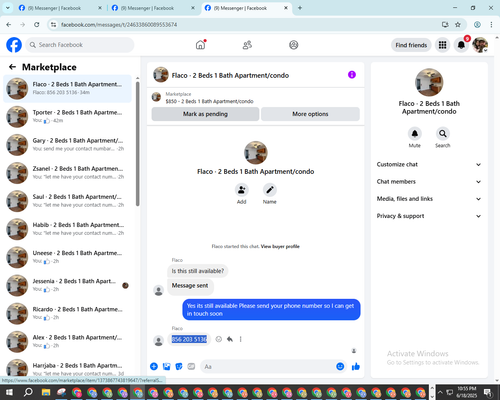
Task: Bookmark this page with the star
Action: click(x=458, y=25)
